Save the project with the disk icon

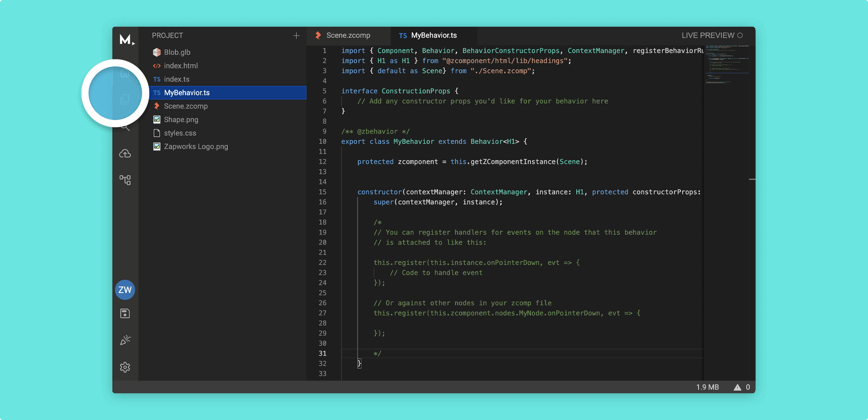(x=125, y=313)
